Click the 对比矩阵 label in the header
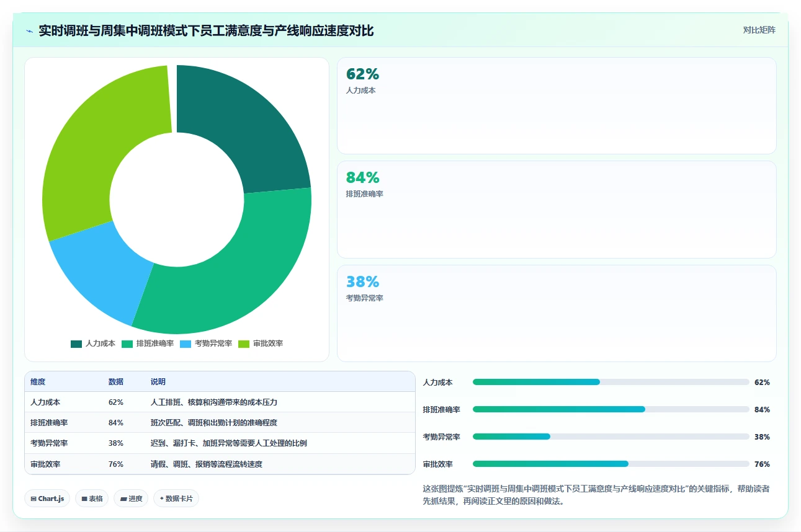 [x=759, y=30]
